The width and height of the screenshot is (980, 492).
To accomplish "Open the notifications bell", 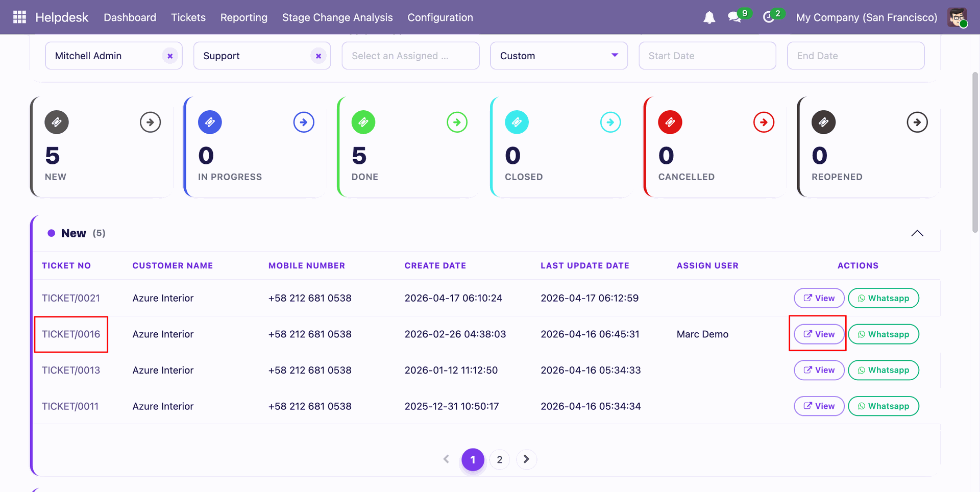I will coord(709,17).
